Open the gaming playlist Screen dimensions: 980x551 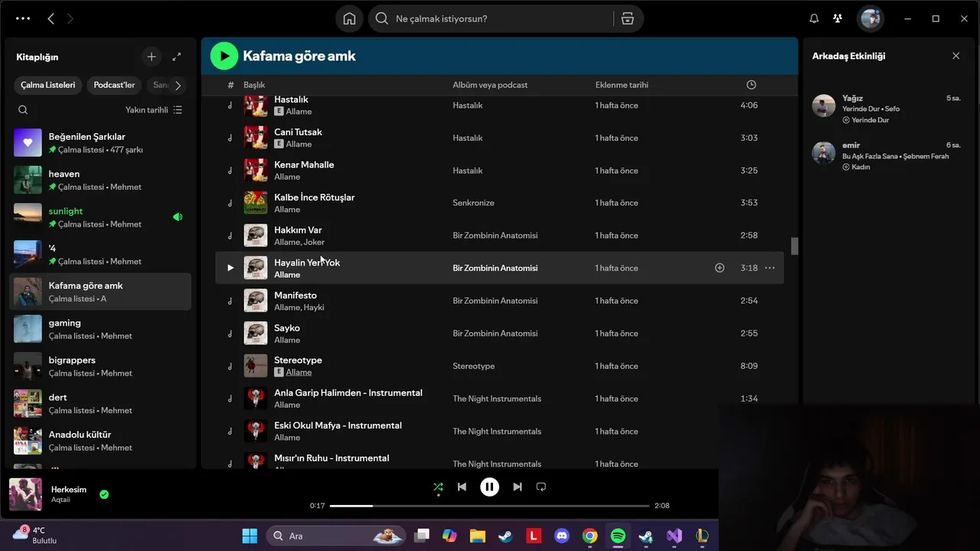point(100,329)
